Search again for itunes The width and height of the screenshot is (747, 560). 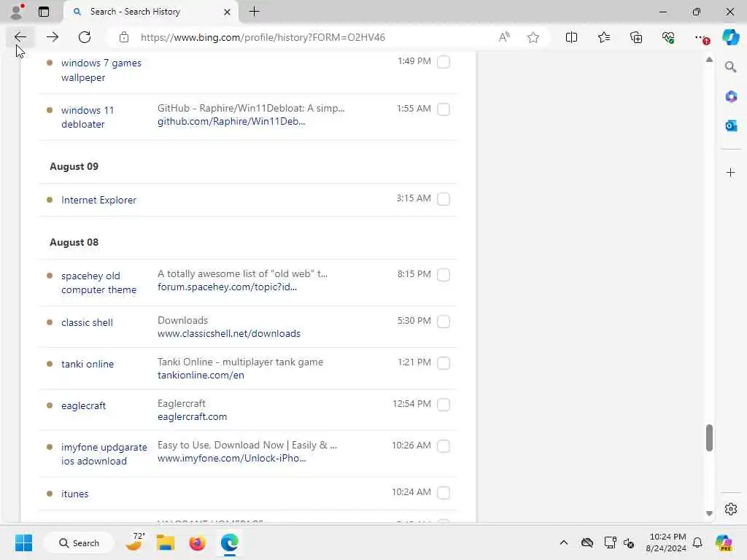75,494
